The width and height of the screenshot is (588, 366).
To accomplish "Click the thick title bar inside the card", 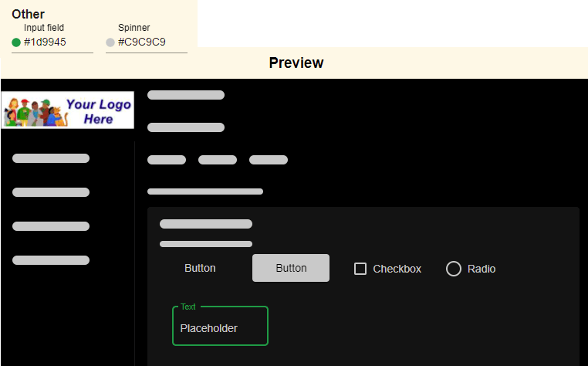I will [206, 224].
